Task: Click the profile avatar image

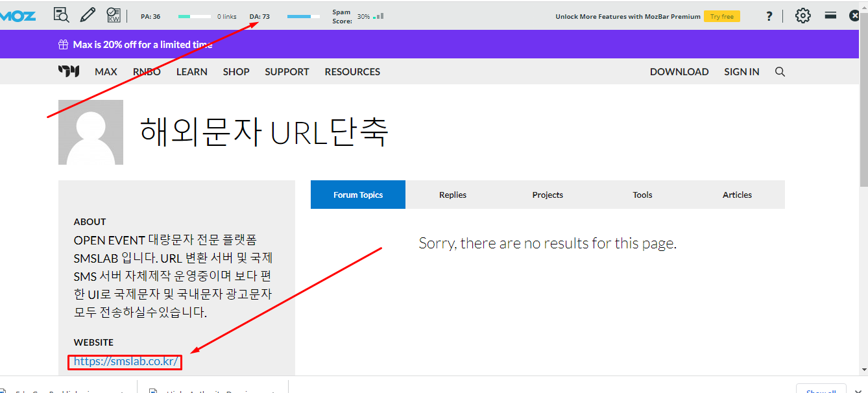Action: click(91, 132)
